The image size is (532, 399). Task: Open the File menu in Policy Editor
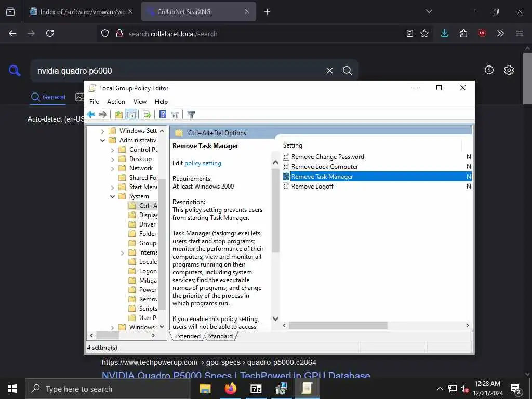pyautogui.click(x=94, y=102)
